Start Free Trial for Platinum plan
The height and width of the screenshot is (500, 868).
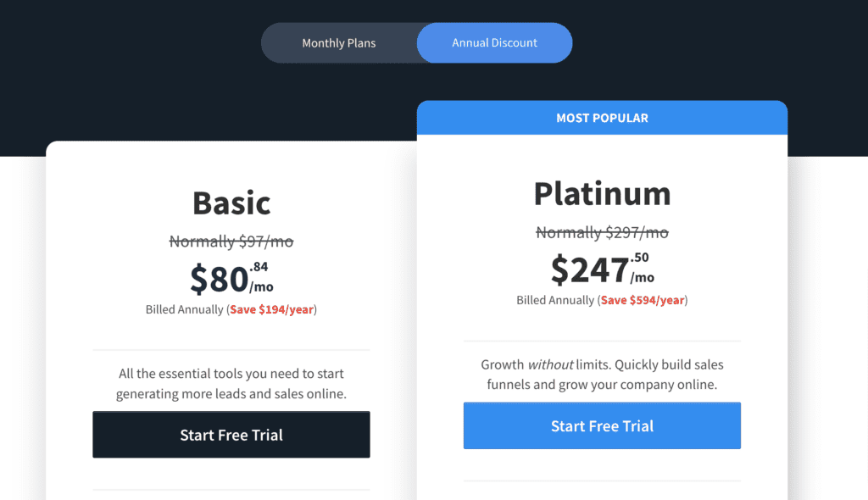603,425
